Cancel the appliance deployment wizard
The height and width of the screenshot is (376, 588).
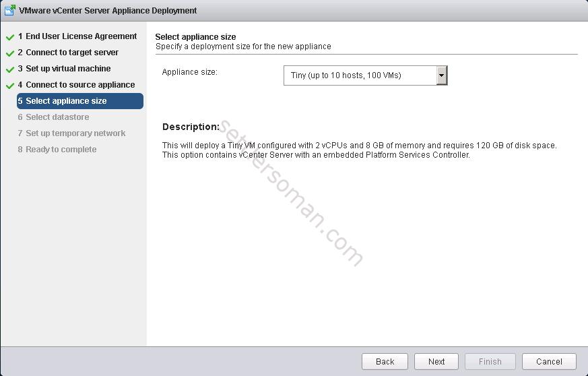549,361
